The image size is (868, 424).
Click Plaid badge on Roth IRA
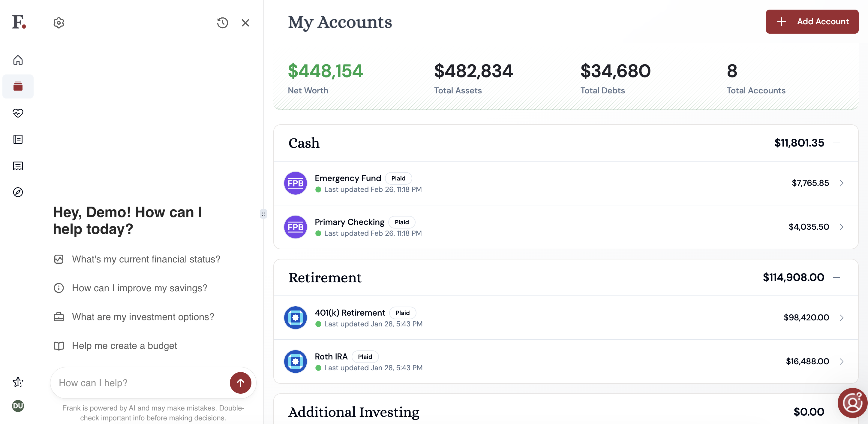365,356
